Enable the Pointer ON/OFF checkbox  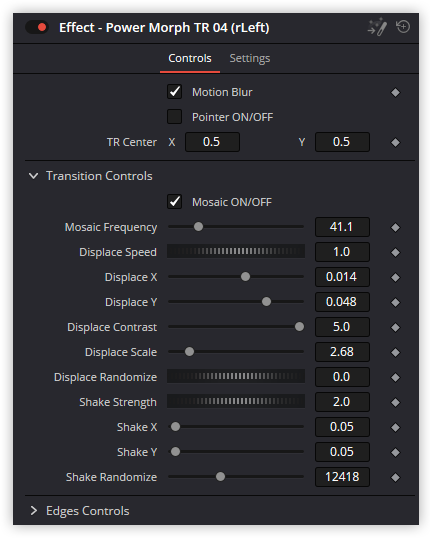click(174, 117)
